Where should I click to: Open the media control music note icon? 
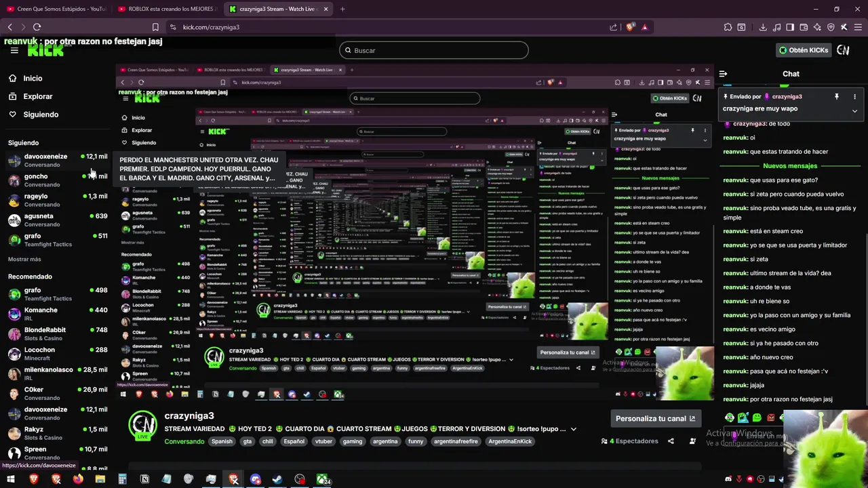(776, 27)
